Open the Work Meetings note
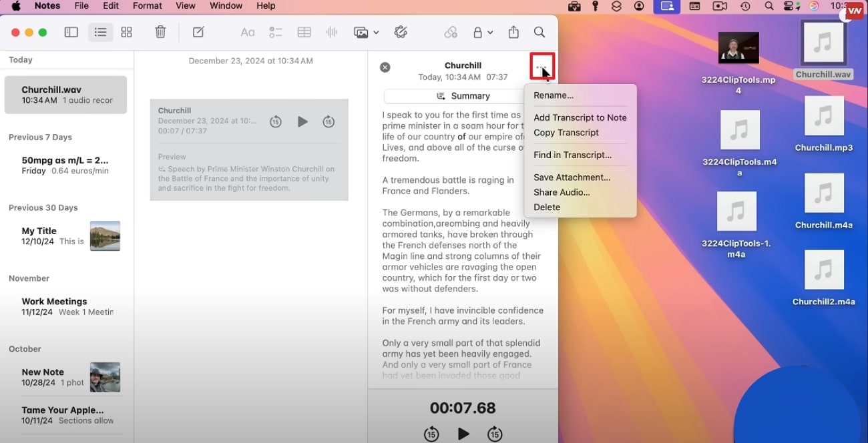This screenshot has width=868, height=443. (65, 306)
